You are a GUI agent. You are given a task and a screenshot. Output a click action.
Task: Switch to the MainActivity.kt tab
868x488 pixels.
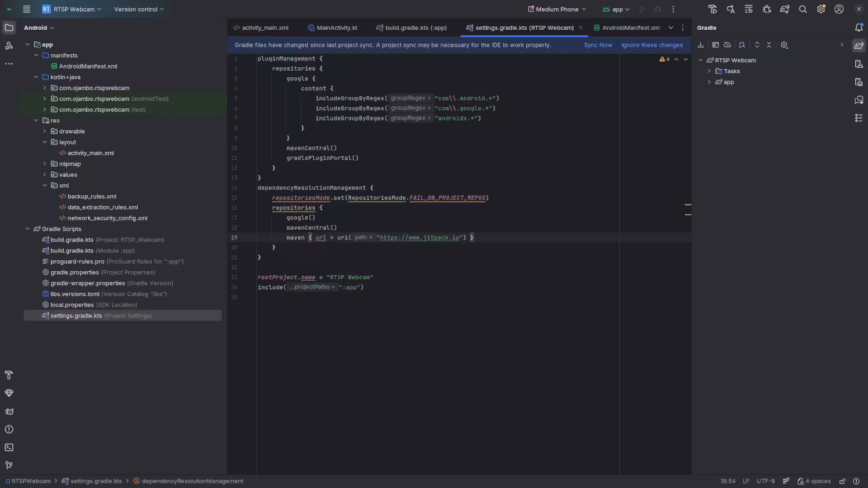(x=337, y=28)
